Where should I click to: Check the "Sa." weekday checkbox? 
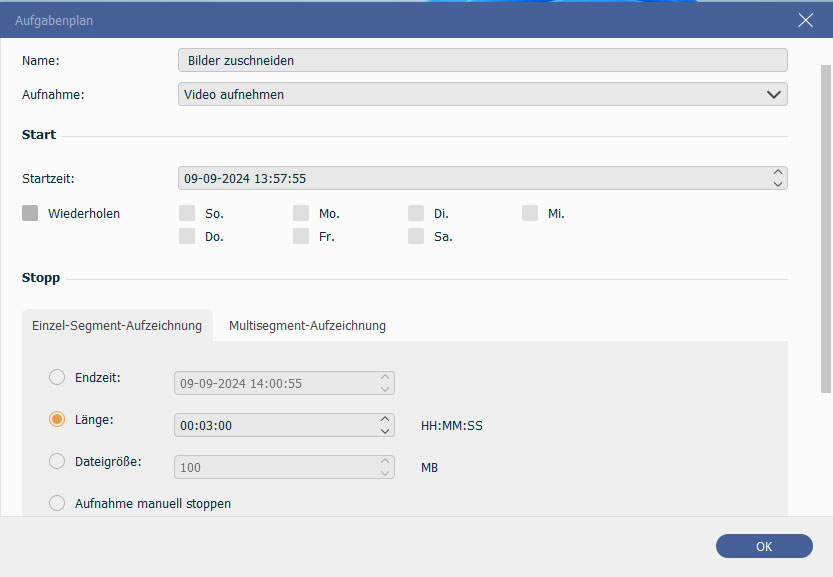coord(416,236)
